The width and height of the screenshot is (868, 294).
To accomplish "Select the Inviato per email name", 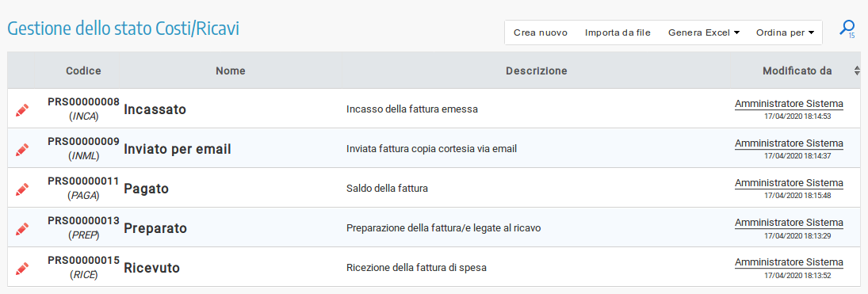I will (177, 150).
